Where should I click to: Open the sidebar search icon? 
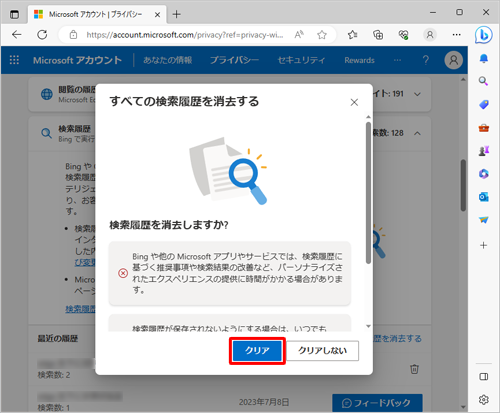pos(483,81)
